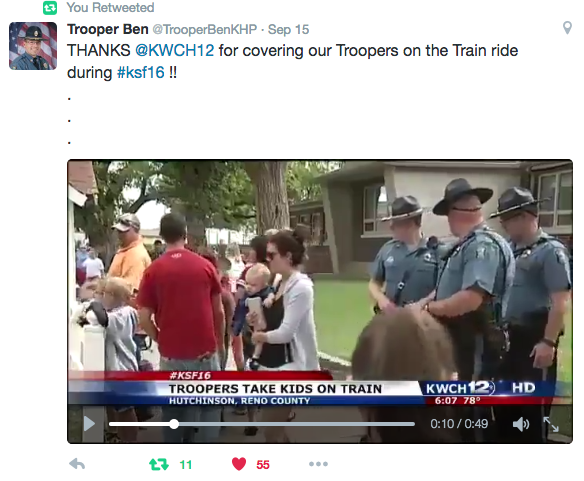
Task: Click the You Retweeted label
Action: click(110, 7)
